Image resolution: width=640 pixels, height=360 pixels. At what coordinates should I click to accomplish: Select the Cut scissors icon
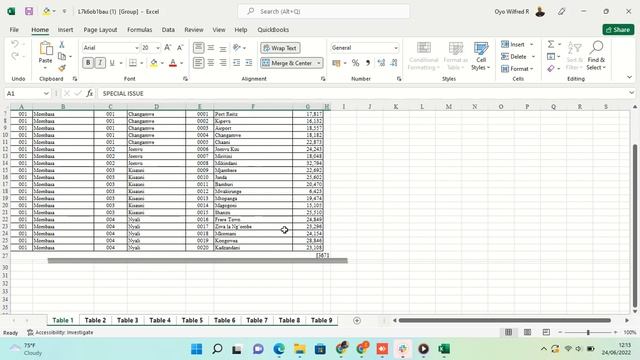62,44
